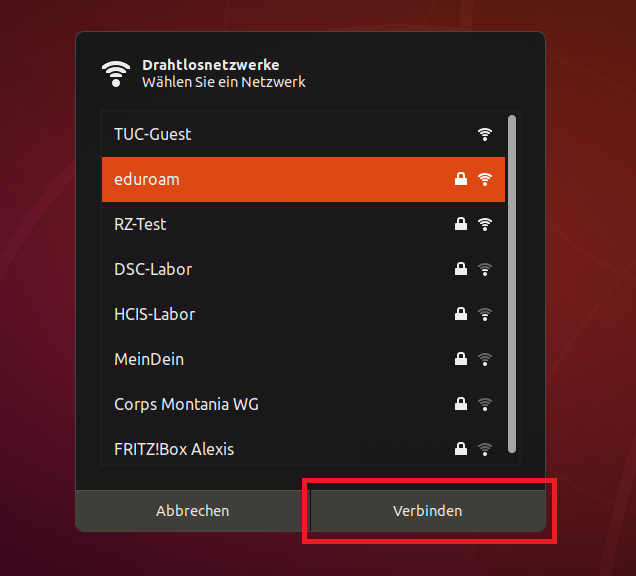The image size is (636, 576).
Task: Click the weak signal icon for MeinDein
Action: point(485,359)
